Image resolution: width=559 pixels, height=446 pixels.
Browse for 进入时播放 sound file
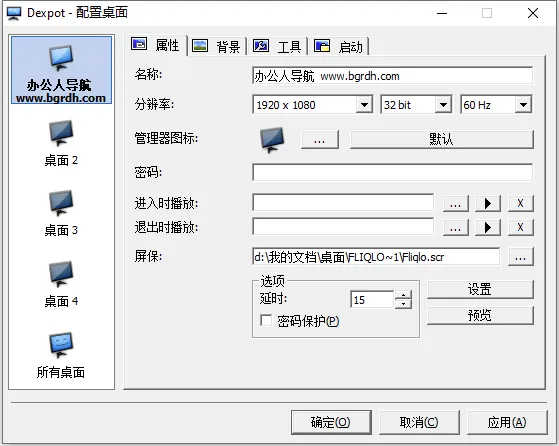[x=455, y=204]
